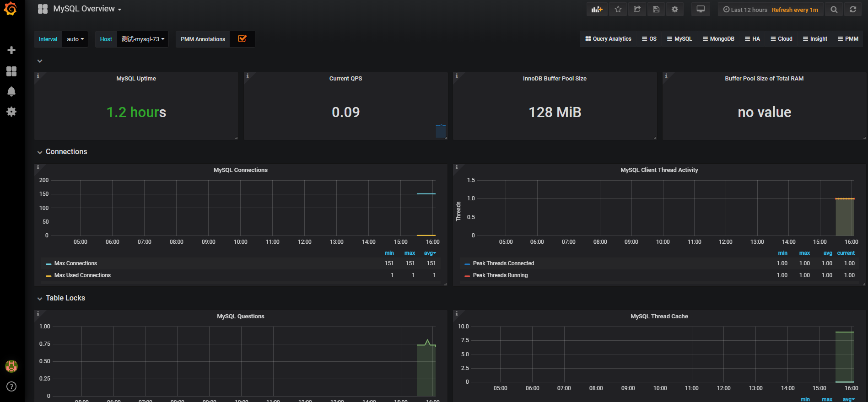Open the Configuration gear in sidebar
This screenshot has width=868, height=402.
[11, 112]
